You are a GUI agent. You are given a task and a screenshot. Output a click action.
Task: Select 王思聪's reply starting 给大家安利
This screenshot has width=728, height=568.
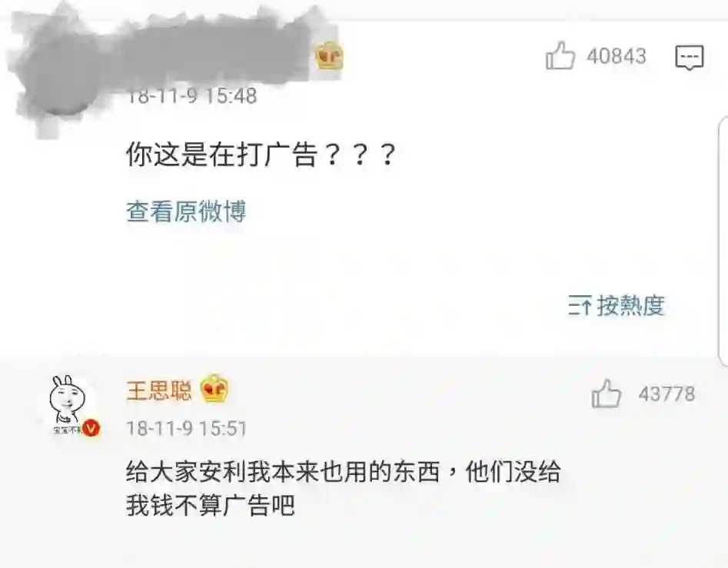(x=344, y=488)
